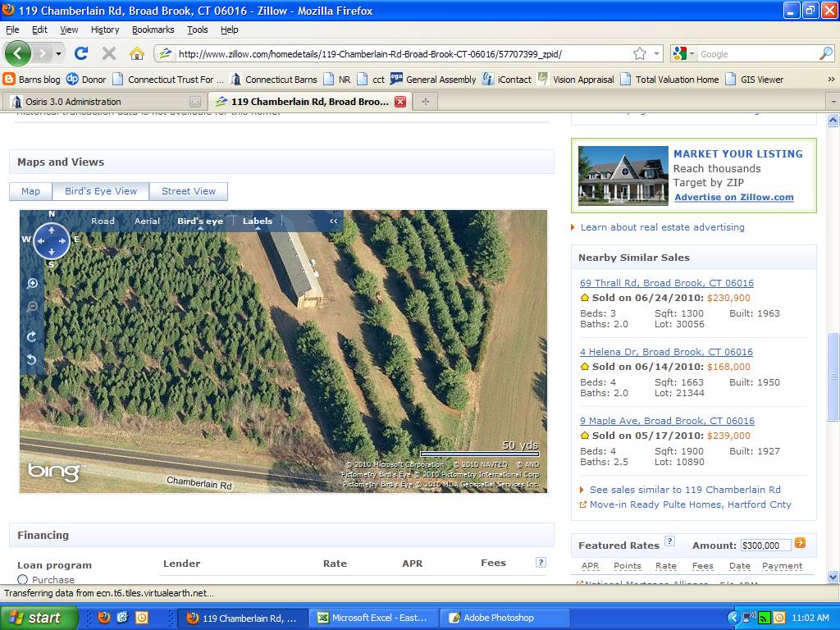Open the back/forward history dropdown
The width and height of the screenshot is (840, 630).
click(58, 53)
